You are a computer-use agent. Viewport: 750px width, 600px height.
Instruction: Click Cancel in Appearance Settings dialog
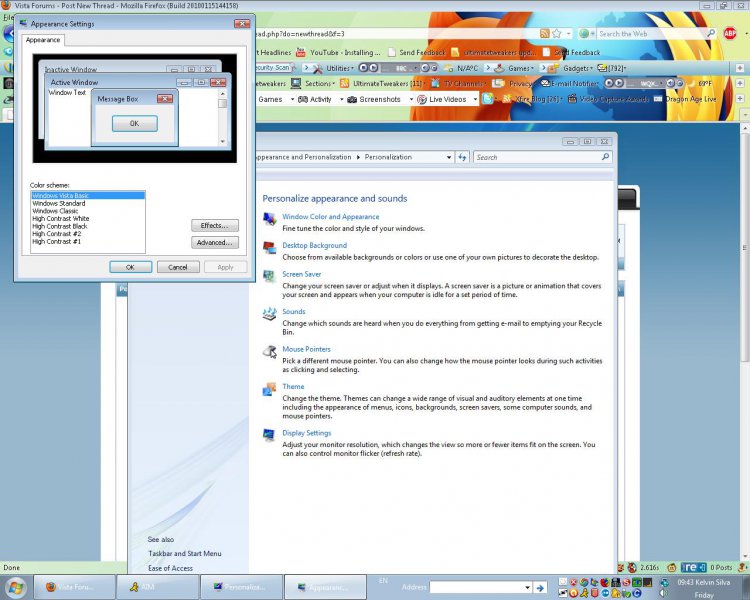[x=178, y=267]
